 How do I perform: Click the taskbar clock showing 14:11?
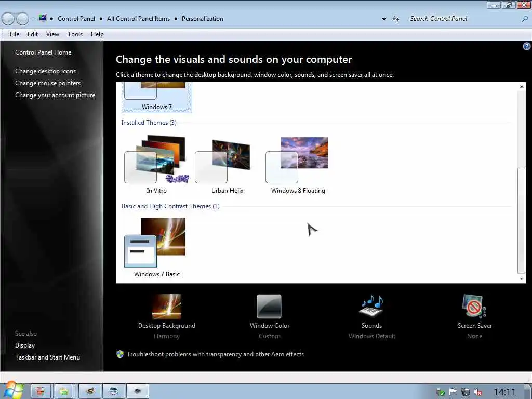click(x=504, y=392)
